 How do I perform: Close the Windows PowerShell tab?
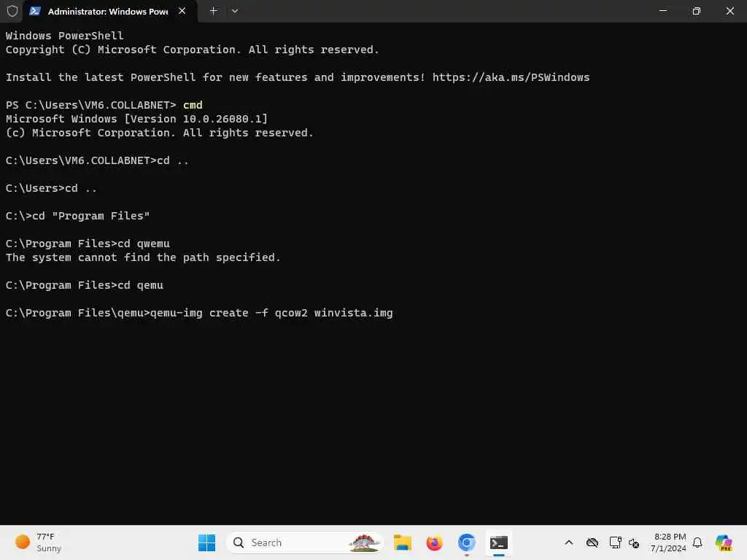click(182, 11)
